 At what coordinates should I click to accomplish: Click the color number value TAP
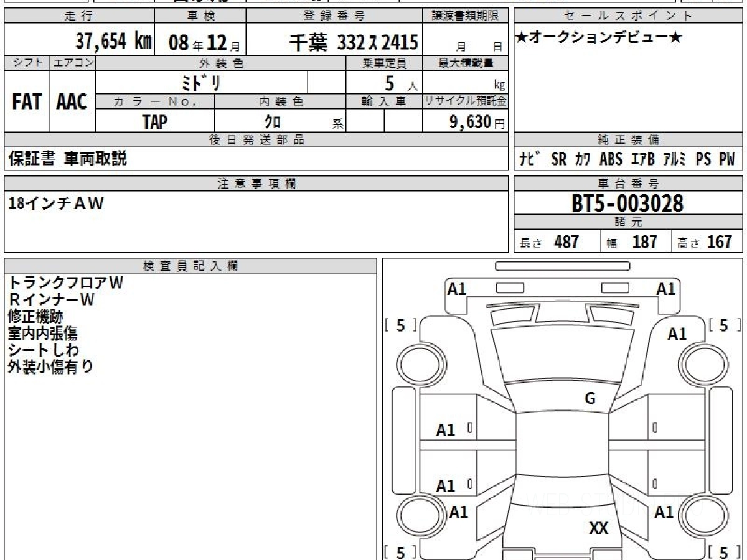pyautogui.click(x=155, y=122)
